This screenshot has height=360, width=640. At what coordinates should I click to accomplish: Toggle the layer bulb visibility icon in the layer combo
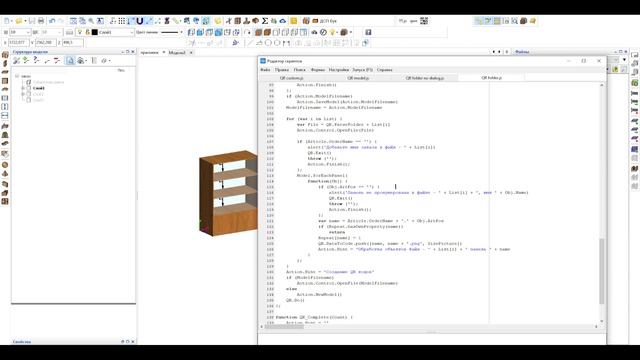80,32
